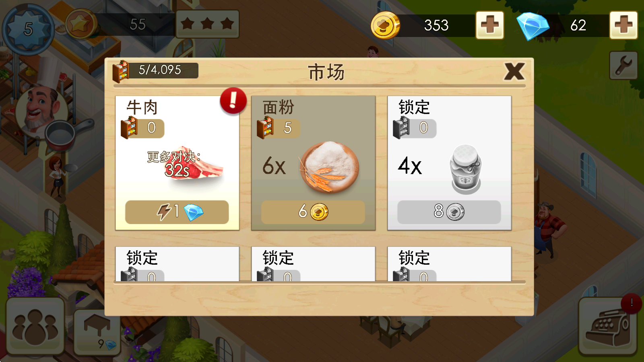This screenshot has width=644, height=362.
Task: Open the table purchase icon for 9 diamonds
Action: tap(97, 332)
